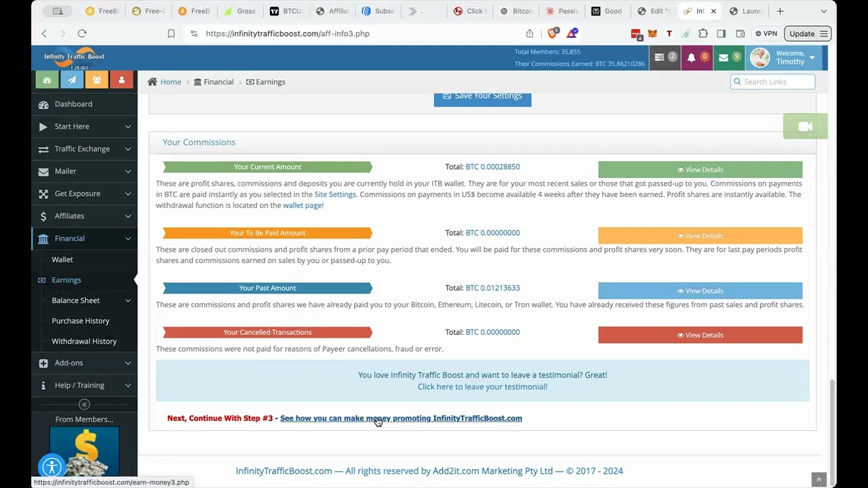Screen dimensions: 868x488
Task: Click the back-to-top arrow button
Action: coord(818,480)
